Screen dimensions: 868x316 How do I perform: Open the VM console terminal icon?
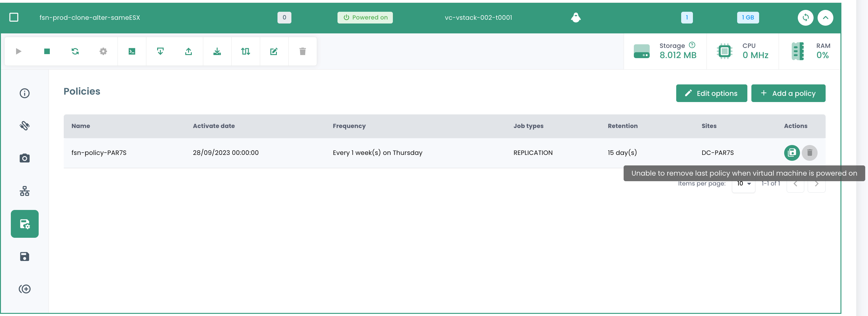[132, 51]
